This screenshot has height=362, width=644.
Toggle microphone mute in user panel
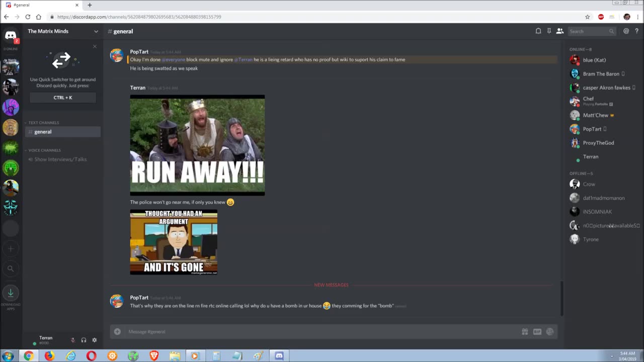[73, 340]
